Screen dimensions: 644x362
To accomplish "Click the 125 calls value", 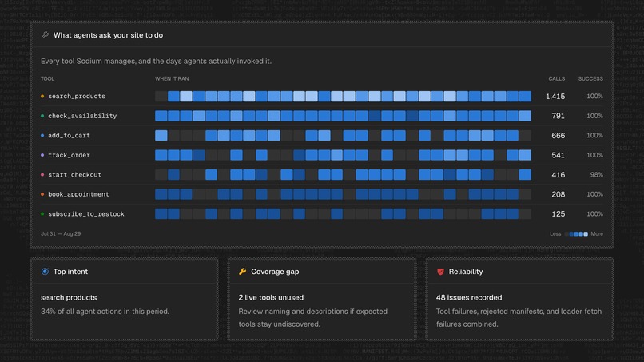I will pos(559,213).
